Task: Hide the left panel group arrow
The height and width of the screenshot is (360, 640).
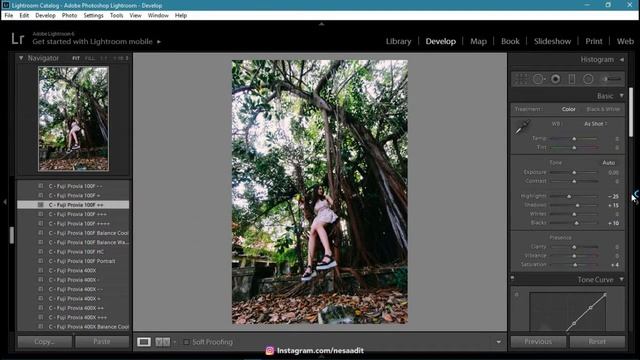Action: pyautogui.click(x=4, y=202)
